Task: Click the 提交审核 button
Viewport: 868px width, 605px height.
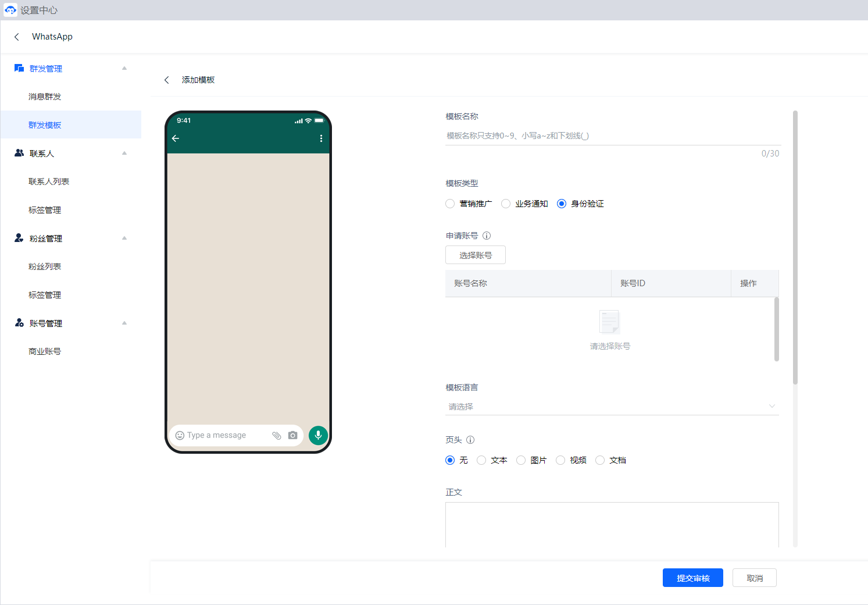Action: point(692,578)
